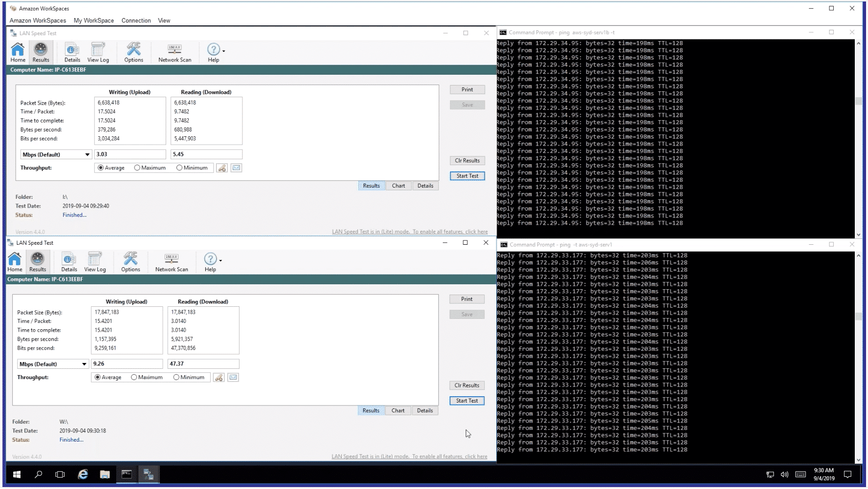Screen dimensions: 868x489
Task: Click scrollbar of upper Command Prompt window
Action: [x=858, y=139]
